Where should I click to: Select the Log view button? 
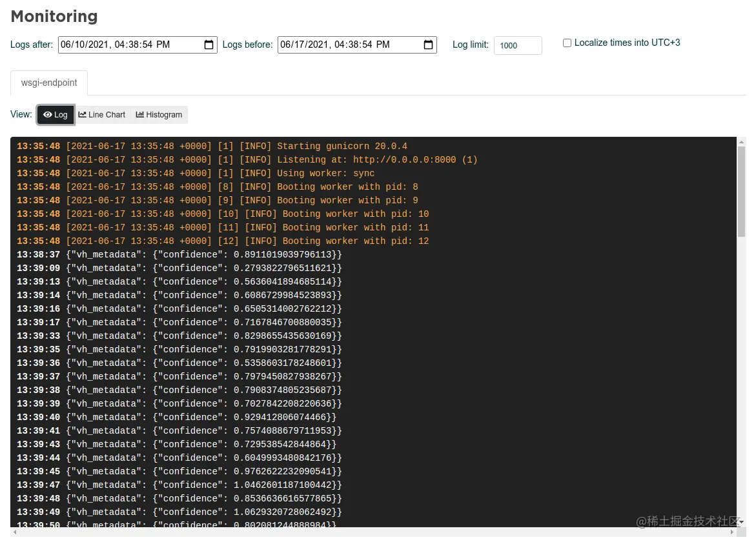tap(56, 115)
